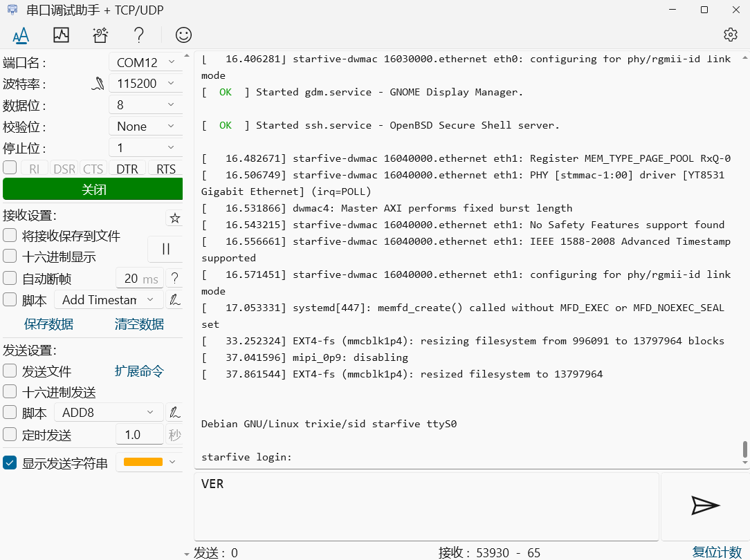Click the clear data link
Image resolution: width=750 pixels, height=560 pixels.
point(139,324)
